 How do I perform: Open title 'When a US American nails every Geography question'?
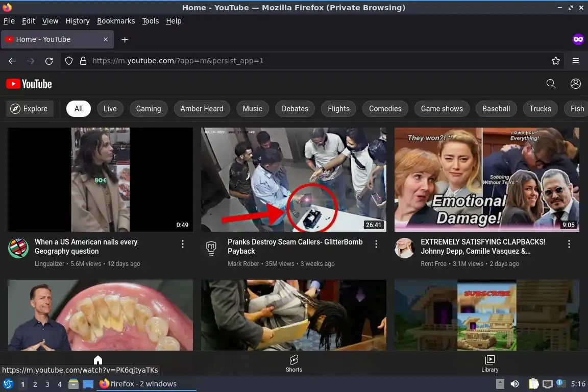click(86, 247)
